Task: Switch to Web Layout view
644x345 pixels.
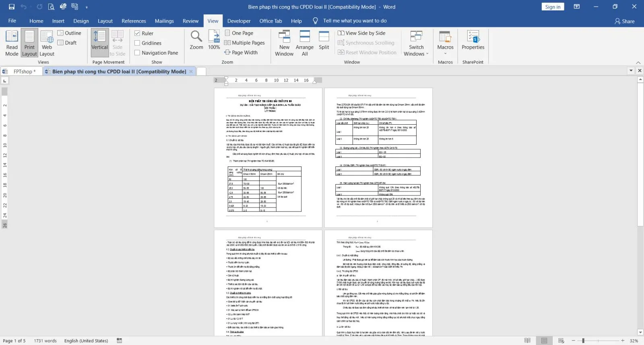Action: 47,43
